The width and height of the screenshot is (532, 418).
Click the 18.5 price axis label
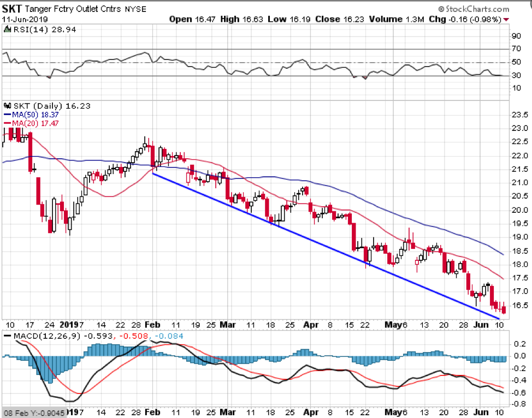tap(520, 251)
